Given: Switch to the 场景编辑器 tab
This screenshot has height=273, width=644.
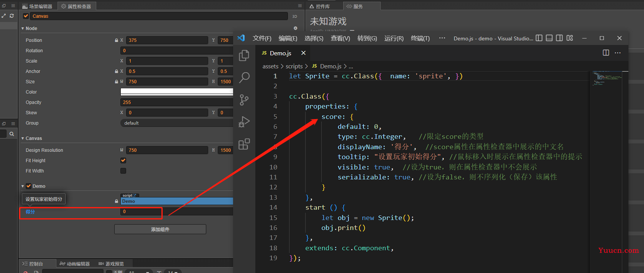Looking at the screenshot, I should [x=37, y=6].
